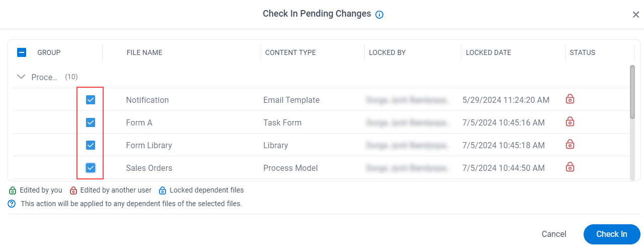Click the red lock status icon for Notification

pyautogui.click(x=570, y=99)
